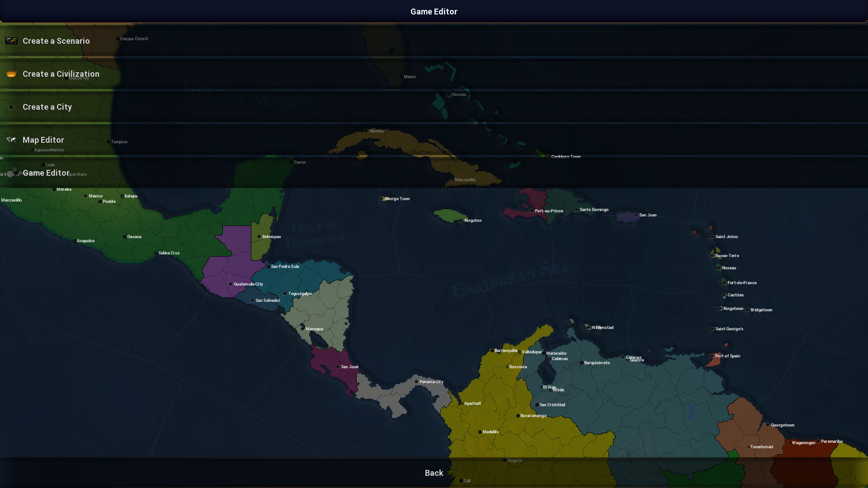
Task: Click the golden crown Civilization icon
Action: pyautogui.click(x=11, y=74)
